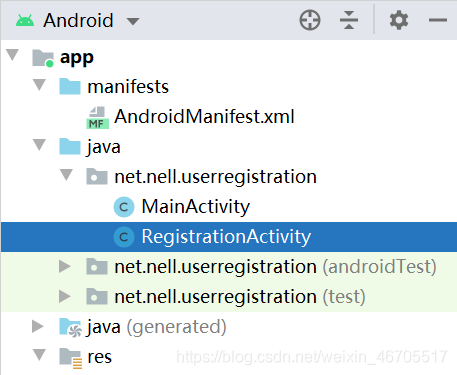Select the RegistrationActivity class
The width and height of the screenshot is (457, 375).
[x=226, y=237]
